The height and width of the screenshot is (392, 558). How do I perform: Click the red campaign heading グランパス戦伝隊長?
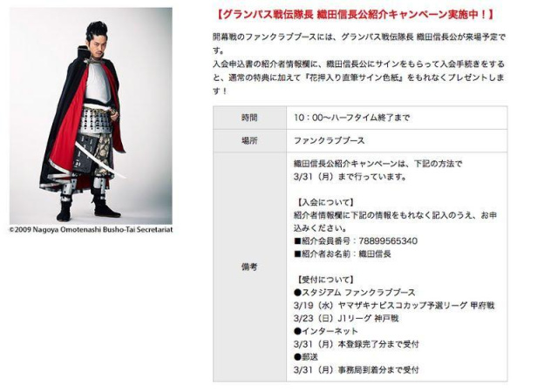pyautogui.click(x=355, y=15)
